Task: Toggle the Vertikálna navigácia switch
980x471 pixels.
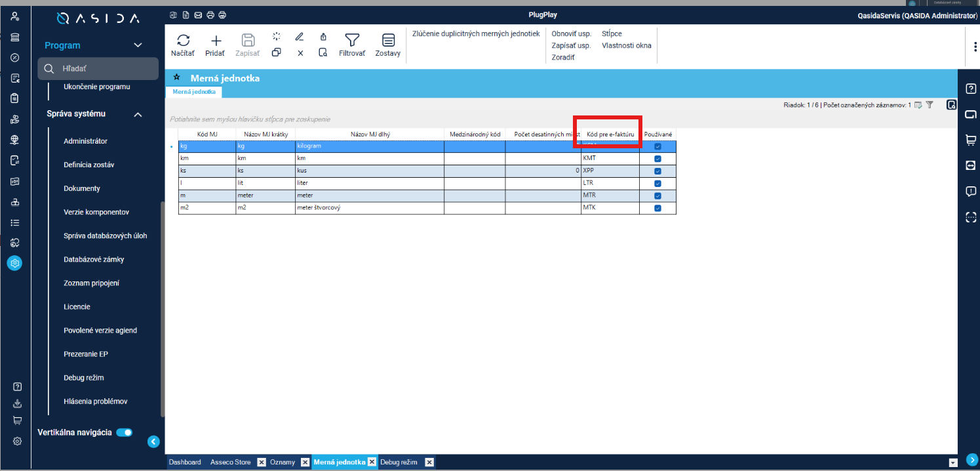Action: click(x=125, y=432)
